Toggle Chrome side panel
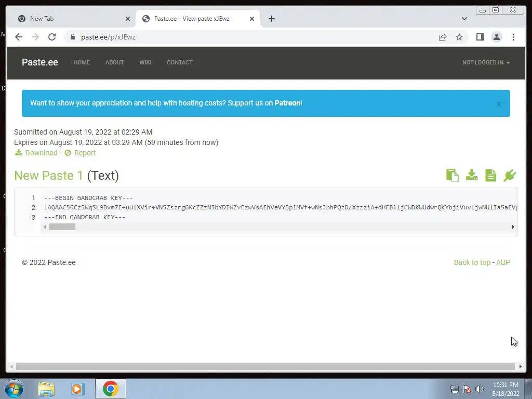The image size is (532, 399). 480,37
